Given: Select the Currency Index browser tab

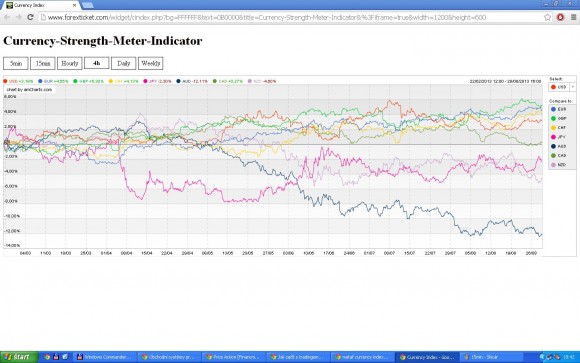Looking at the screenshot, I should point(41,5).
